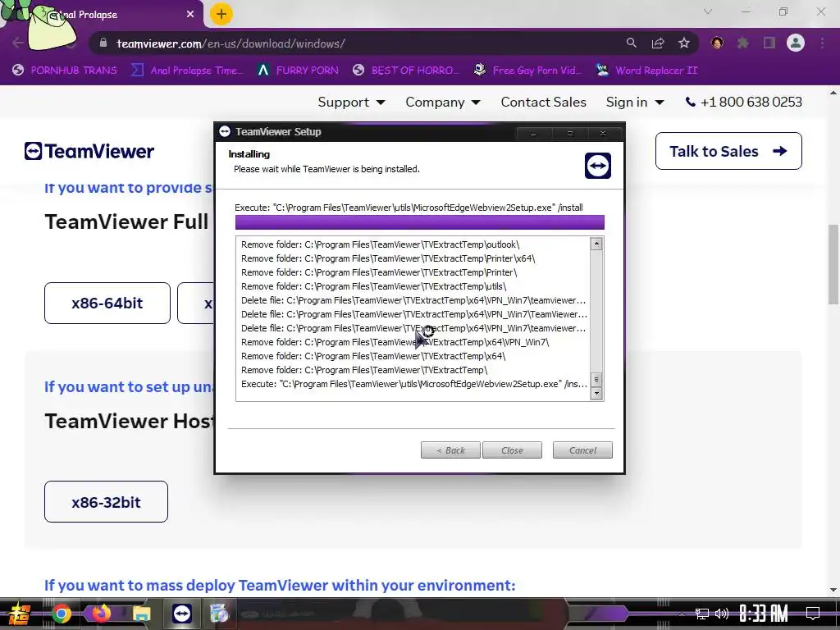The height and width of the screenshot is (630, 840).
Task: Click the search icon in address bar
Action: tap(632, 43)
